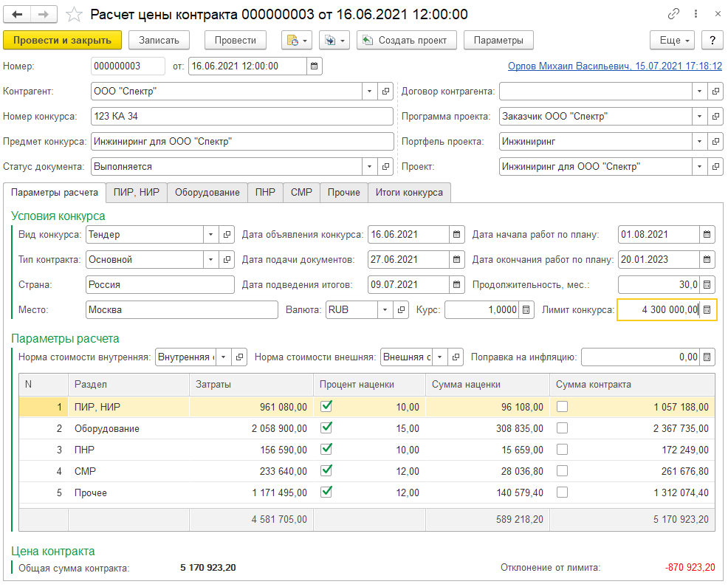Viewport: 728px width, 587px height.
Task: Open the Контрагент record via open icon
Action: coord(385,92)
